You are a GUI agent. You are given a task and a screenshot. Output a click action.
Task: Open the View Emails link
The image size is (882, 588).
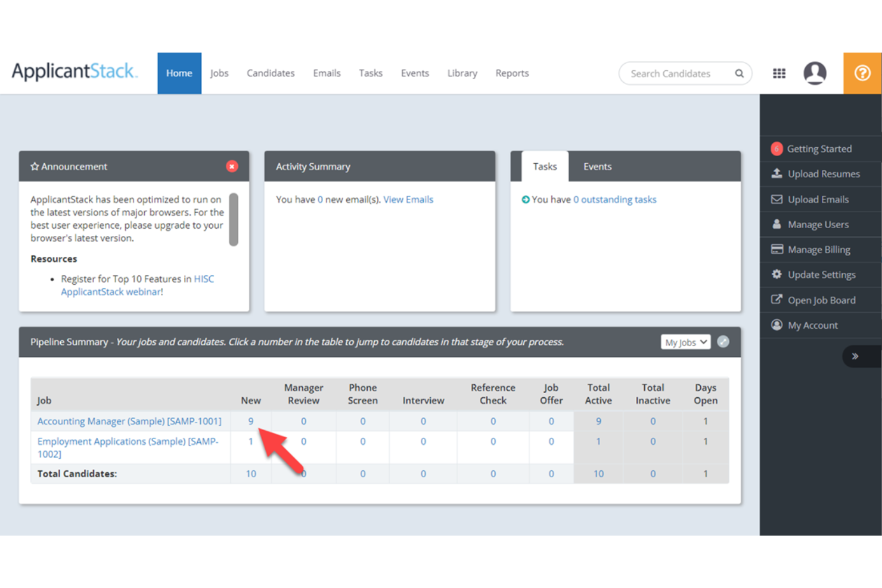(x=408, y=200)
